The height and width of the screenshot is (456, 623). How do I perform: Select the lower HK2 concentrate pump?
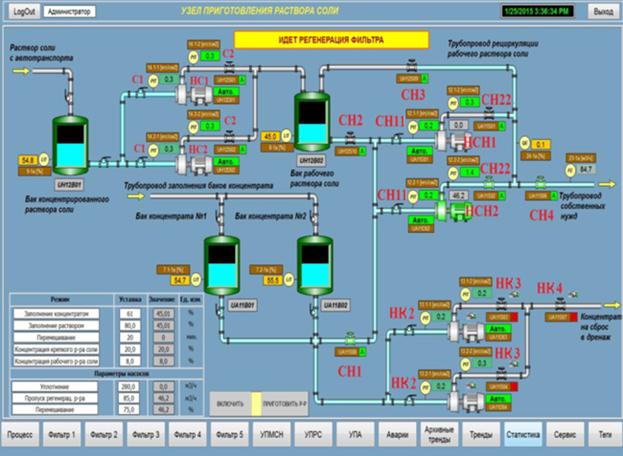point(466,401)
